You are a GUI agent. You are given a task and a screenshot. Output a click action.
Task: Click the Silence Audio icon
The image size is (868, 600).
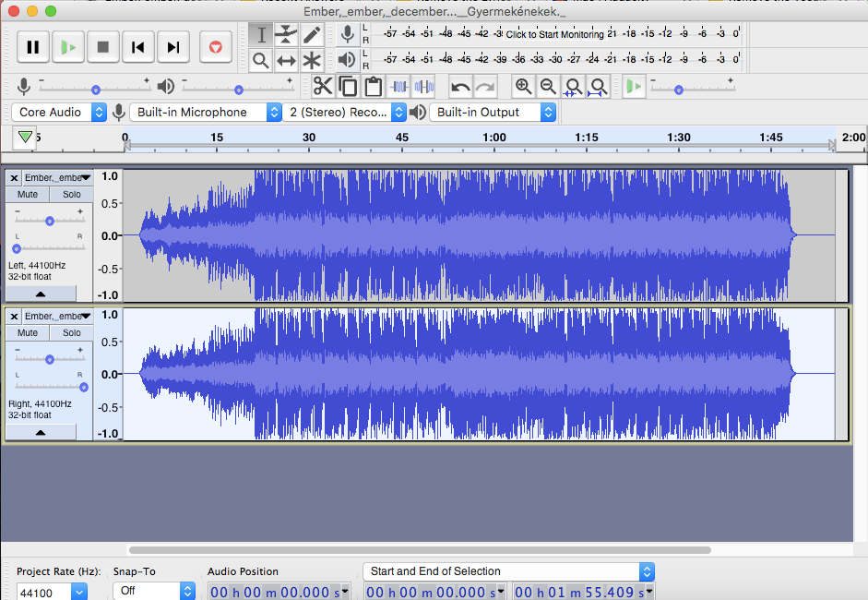(x=424, y=86)
